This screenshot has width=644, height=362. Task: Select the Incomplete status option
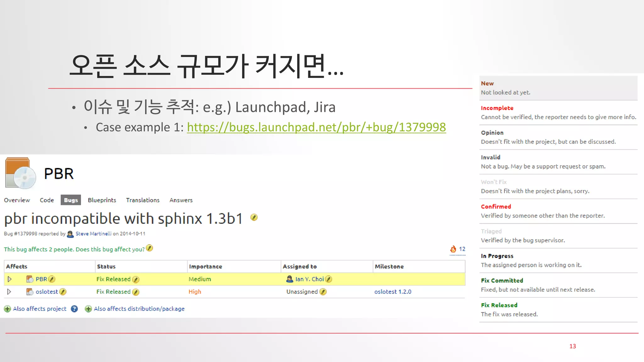(x=558, y=112)
